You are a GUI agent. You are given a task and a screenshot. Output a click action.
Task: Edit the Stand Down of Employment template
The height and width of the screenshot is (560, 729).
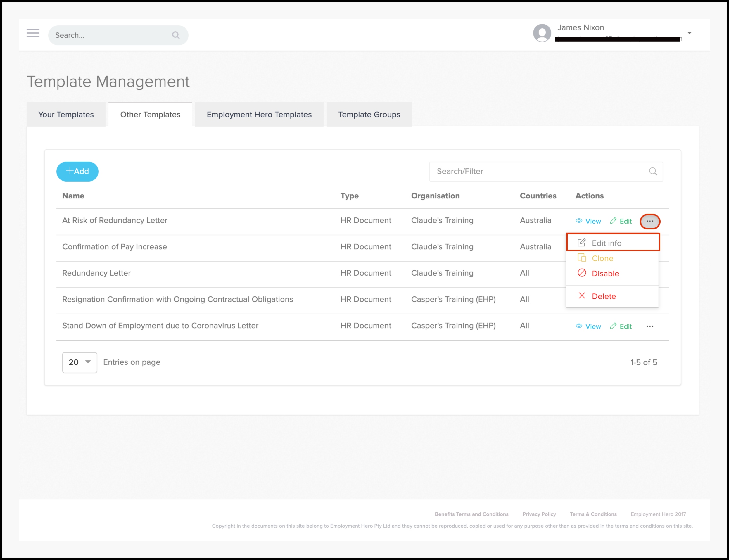tap(621, 326)
